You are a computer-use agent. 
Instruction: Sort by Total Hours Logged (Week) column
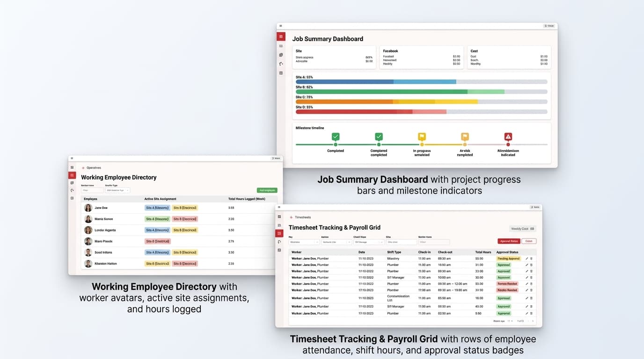tap(247, 199)
